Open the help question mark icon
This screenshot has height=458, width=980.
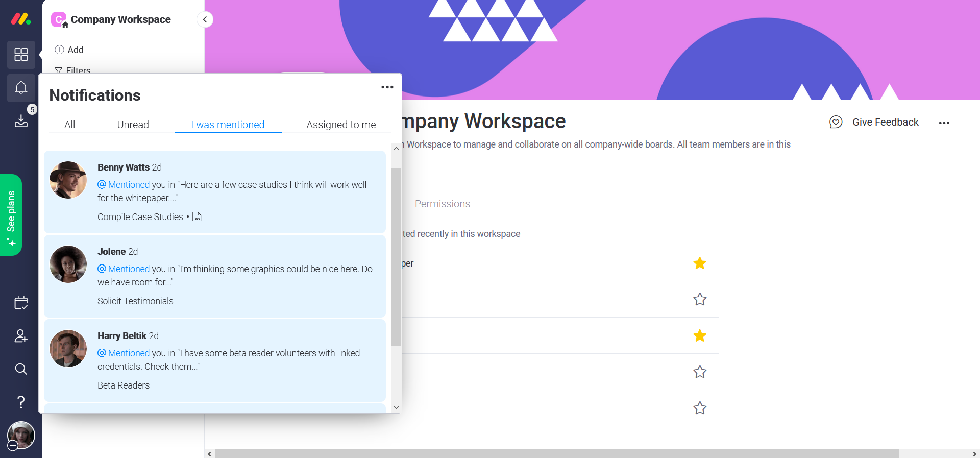pyautogui.click(x=21, y=402)
